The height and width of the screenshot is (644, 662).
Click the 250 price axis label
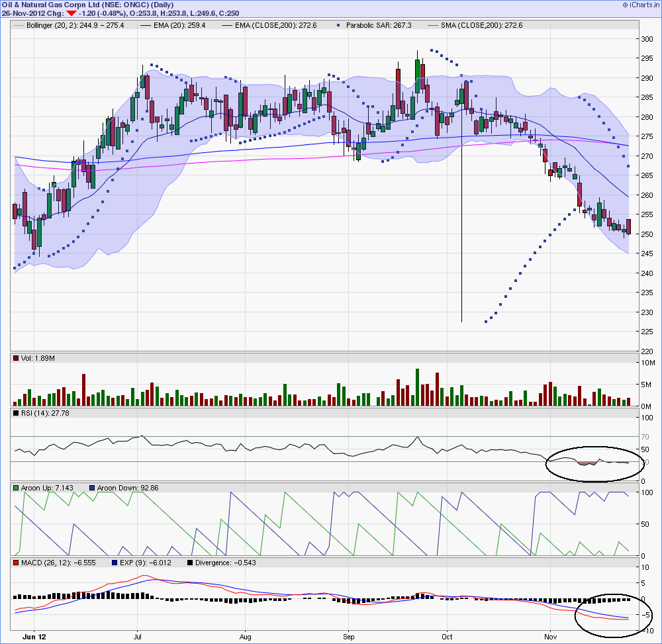pos(647,234)
